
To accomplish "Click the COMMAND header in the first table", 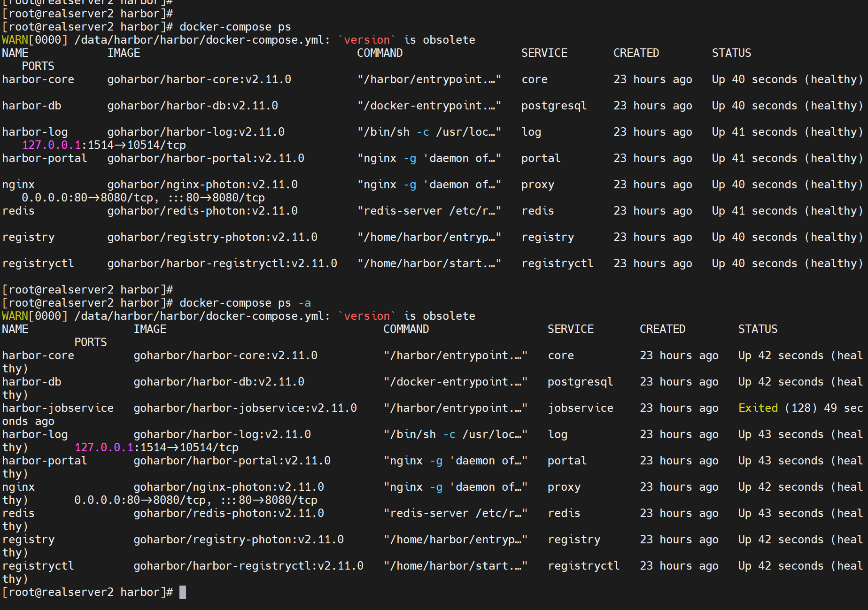I will (380, 53).
